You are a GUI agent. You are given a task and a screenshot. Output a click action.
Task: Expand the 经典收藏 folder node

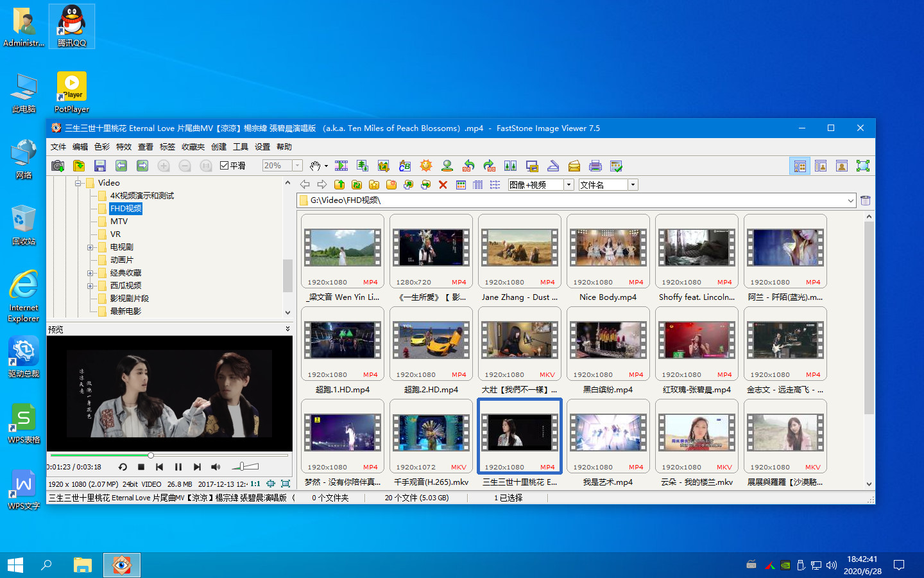[x=90, y=273]
